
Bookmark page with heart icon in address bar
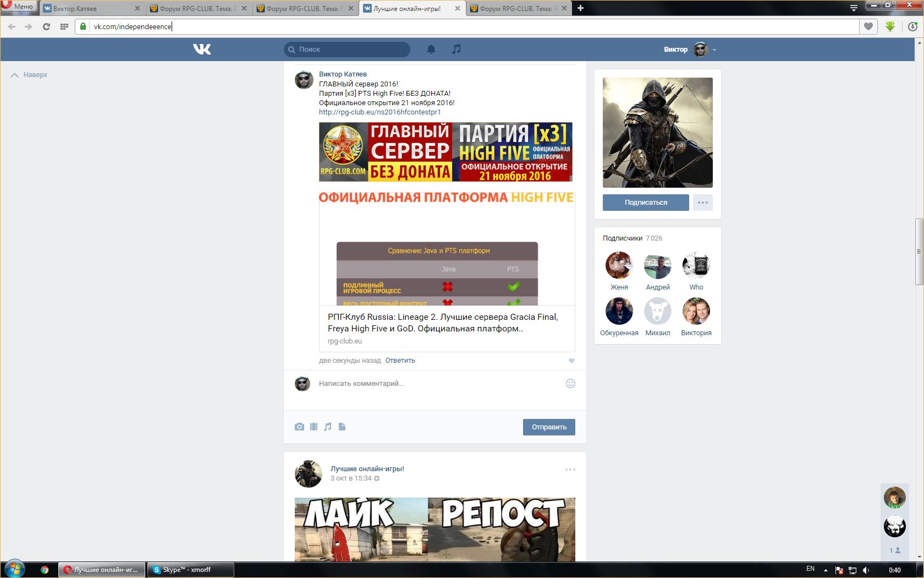pos(868,26)
